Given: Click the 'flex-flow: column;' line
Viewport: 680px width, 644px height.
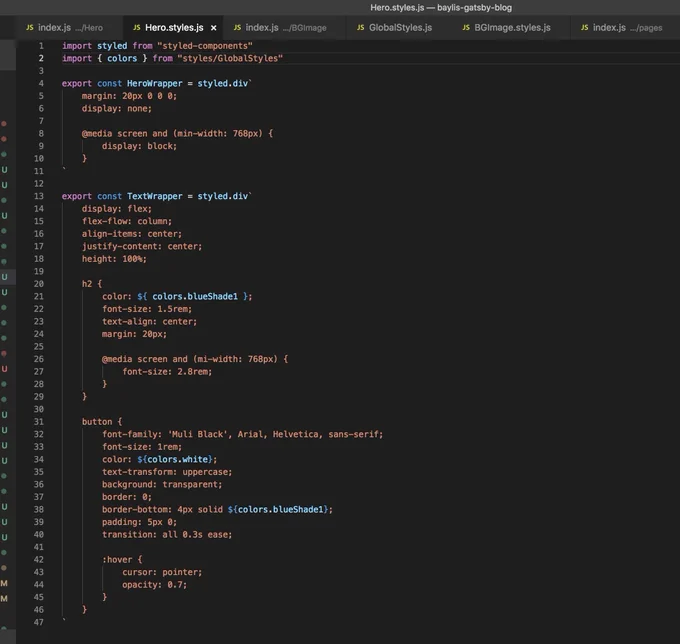Looking at the screenshot, I should click(x=127, y=222).
